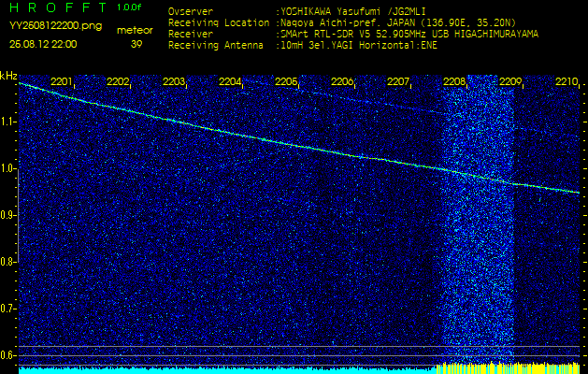Click the 2207 time marker
Image resolution: width=588 pixels, height=374 pixels.
(x=398, y=81)
